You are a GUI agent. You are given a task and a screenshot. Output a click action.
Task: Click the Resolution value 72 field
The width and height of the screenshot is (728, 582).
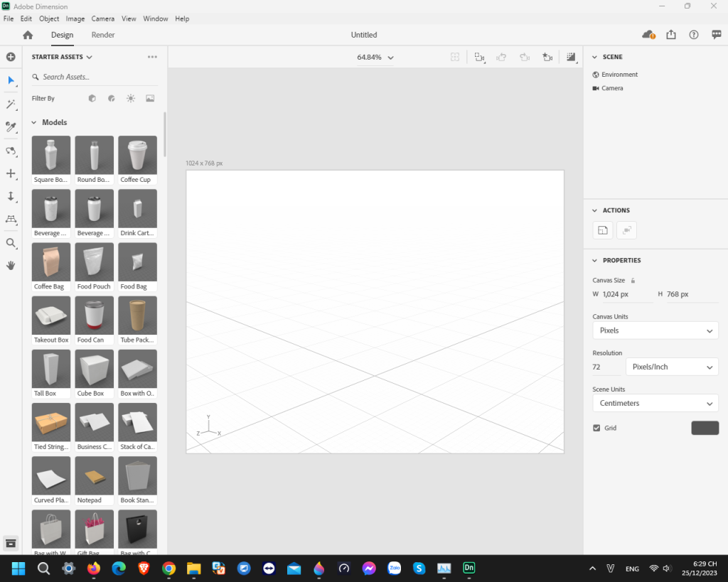tap(606, 367)
